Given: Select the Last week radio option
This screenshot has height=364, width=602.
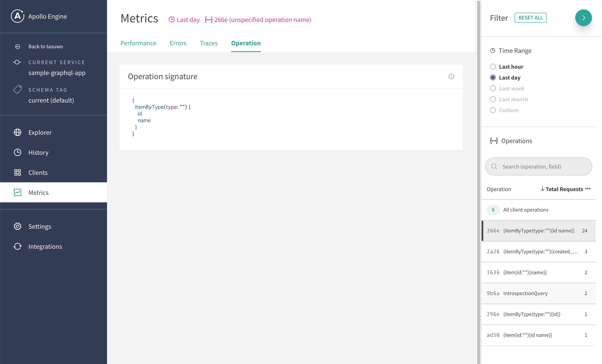Looking at the screenshot, I should tap(493, 88).
